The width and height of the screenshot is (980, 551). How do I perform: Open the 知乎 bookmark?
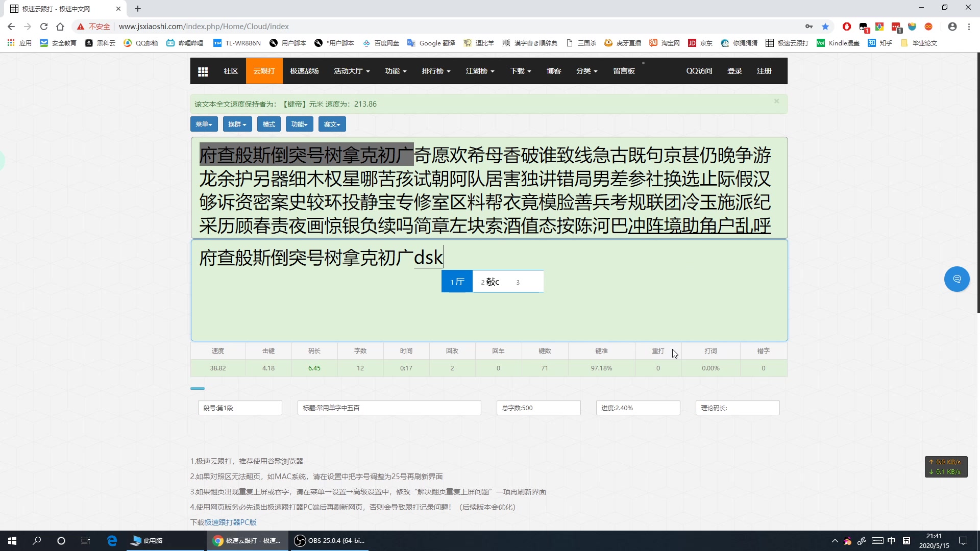click(x=880, y=43)
